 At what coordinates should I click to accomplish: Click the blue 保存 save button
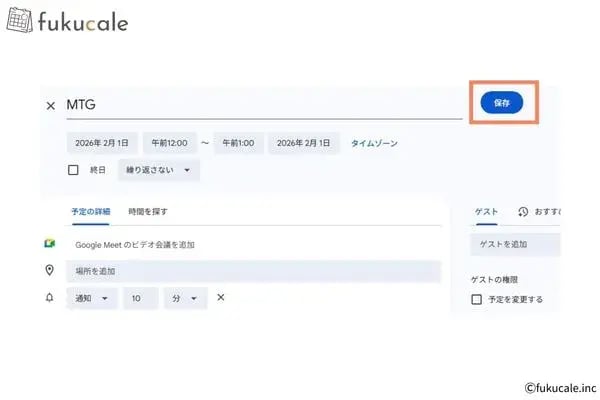(x=501, y=103)
